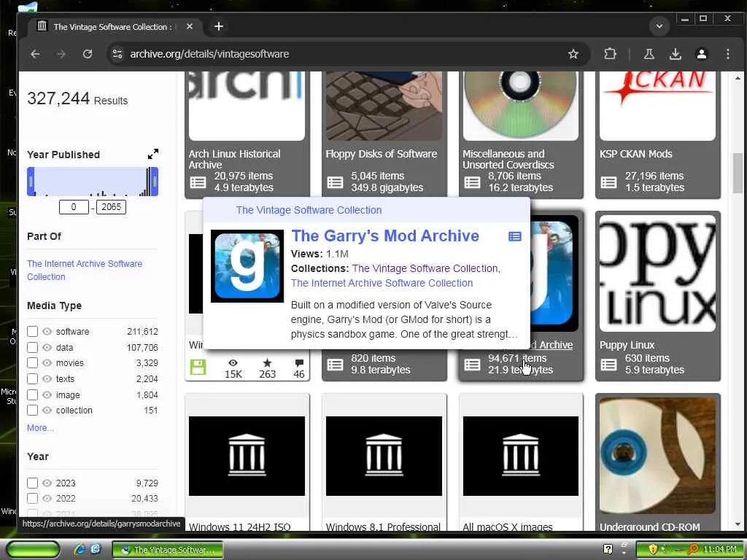Check the texts media type checkbox
The width and height of the screenshot is (747, 560).
(32, 379)
